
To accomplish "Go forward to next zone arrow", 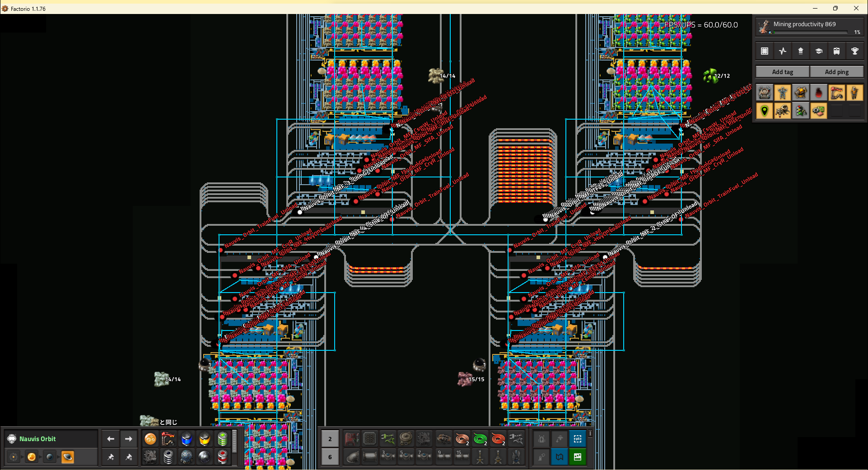I will pos(129,439).
